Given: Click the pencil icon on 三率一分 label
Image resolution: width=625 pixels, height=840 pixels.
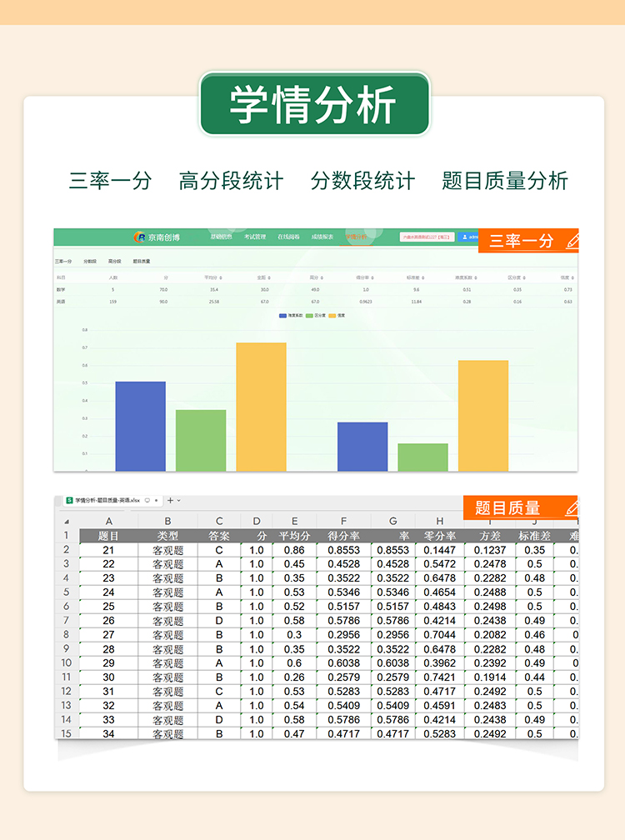Looking at the screenshot, I should [x=572, y=241].
